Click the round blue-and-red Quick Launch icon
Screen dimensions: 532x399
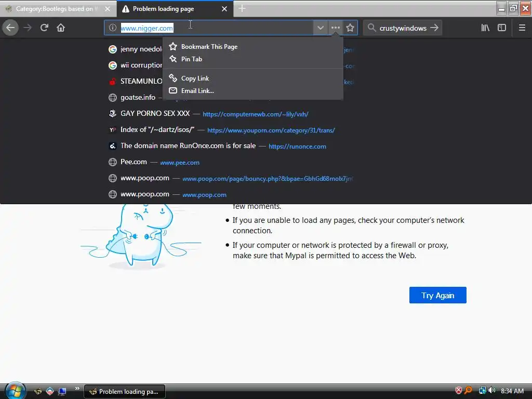coord(50,391)
